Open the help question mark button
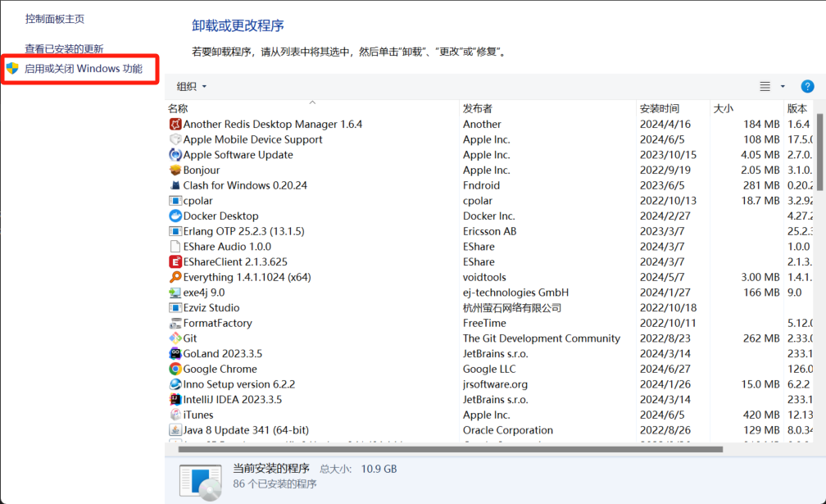Screen dimensions: 826x504 click(806, 86)
